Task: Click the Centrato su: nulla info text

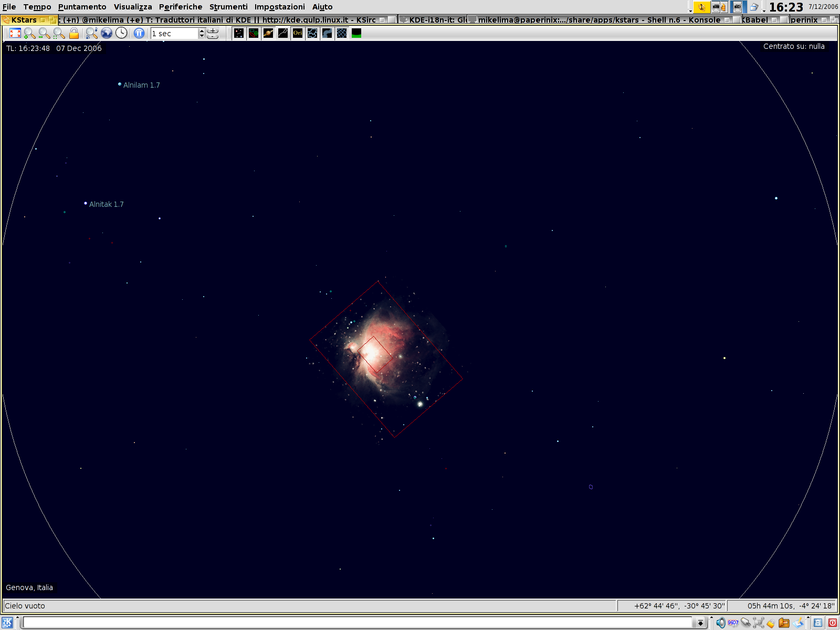Action: (794, 46)
